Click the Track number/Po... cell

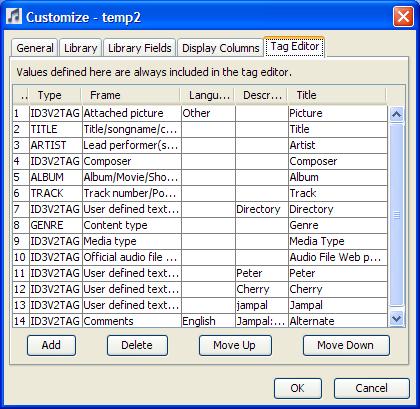[x=132, y=193]
